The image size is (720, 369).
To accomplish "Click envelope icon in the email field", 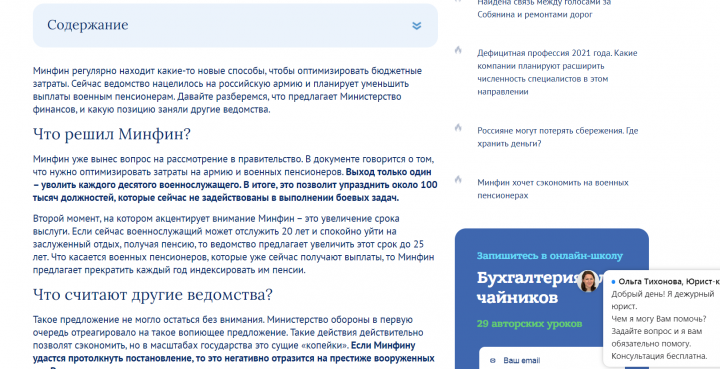I will [x=493, y=361].
